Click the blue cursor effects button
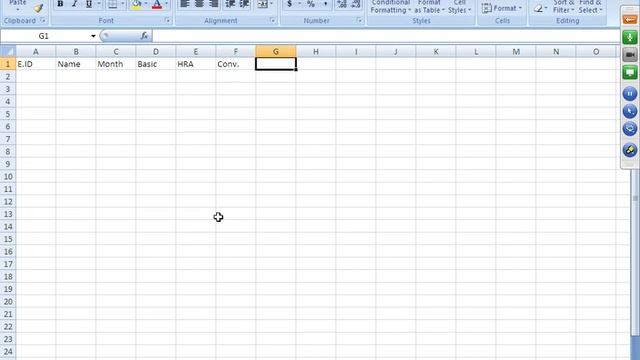The height and width of the screenshot is (360, 640). [x=630, y=111]
